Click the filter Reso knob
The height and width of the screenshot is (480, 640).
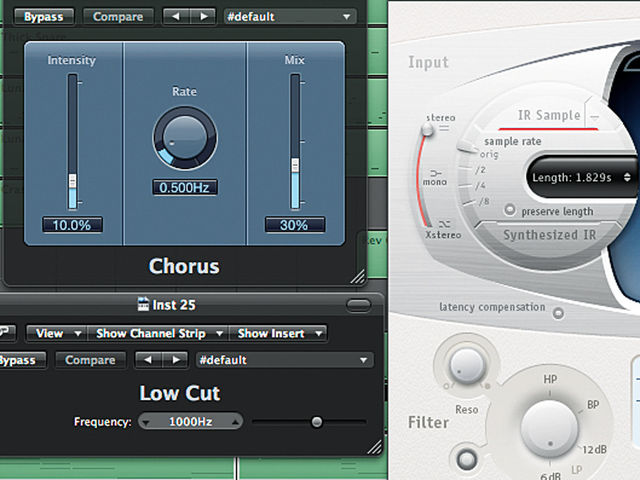tap(467, 365)
